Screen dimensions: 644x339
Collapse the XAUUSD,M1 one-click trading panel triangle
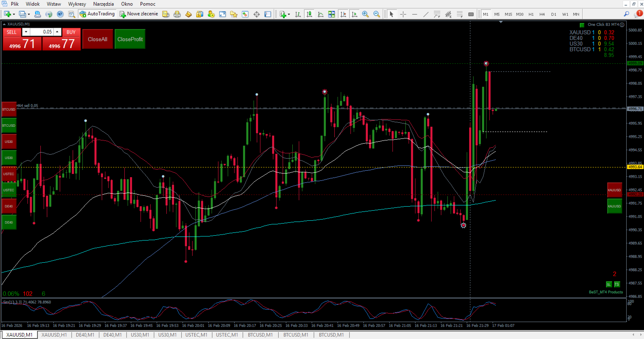coord(4,24)
